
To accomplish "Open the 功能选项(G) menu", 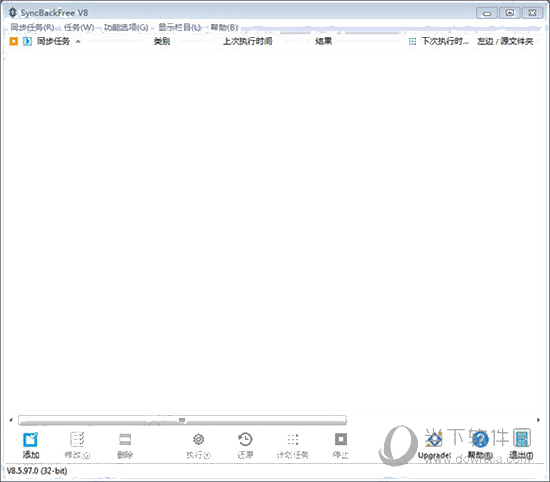I will [126, 27].
